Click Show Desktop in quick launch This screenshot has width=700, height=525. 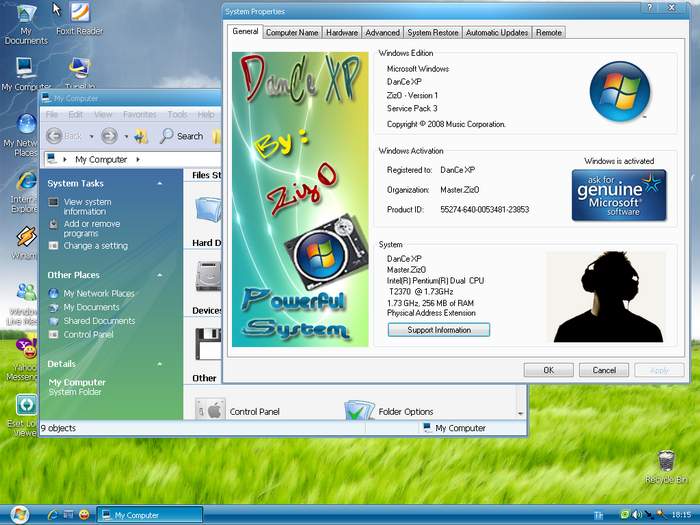(68, 515)
